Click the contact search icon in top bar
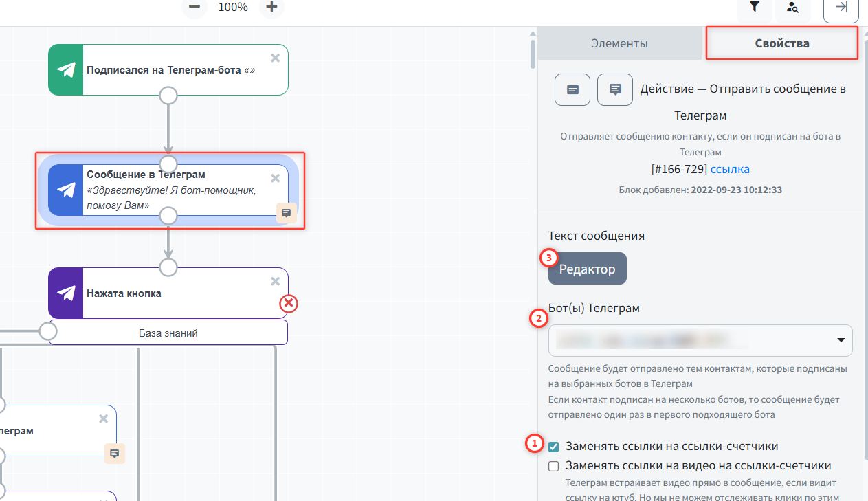 tap(792, 8)
